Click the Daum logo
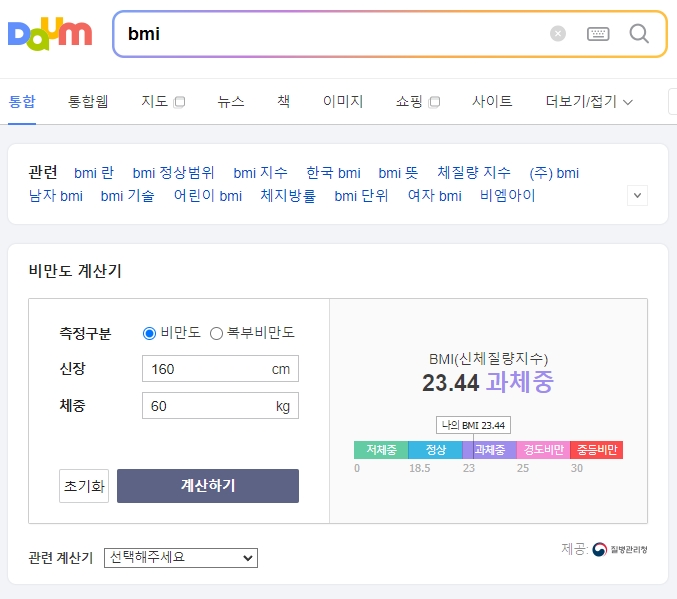 click(50, 34)
